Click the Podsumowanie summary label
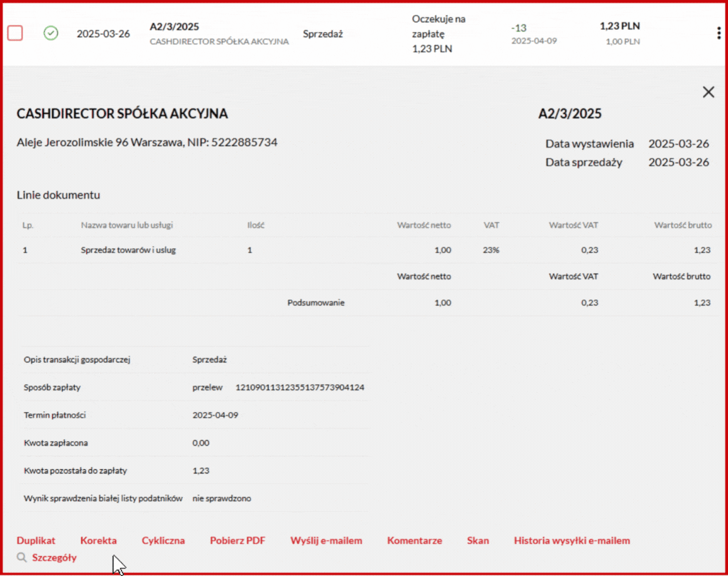 (x=316, y=302)
